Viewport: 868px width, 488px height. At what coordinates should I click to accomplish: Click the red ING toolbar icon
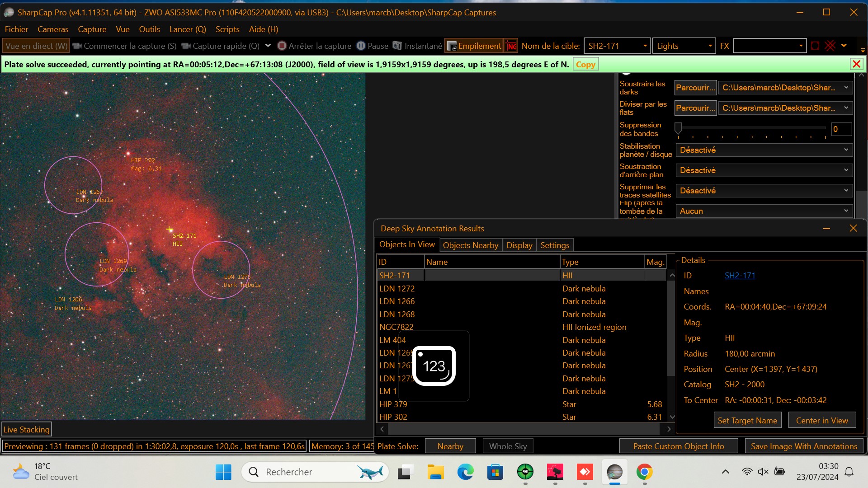coord(511,46)
